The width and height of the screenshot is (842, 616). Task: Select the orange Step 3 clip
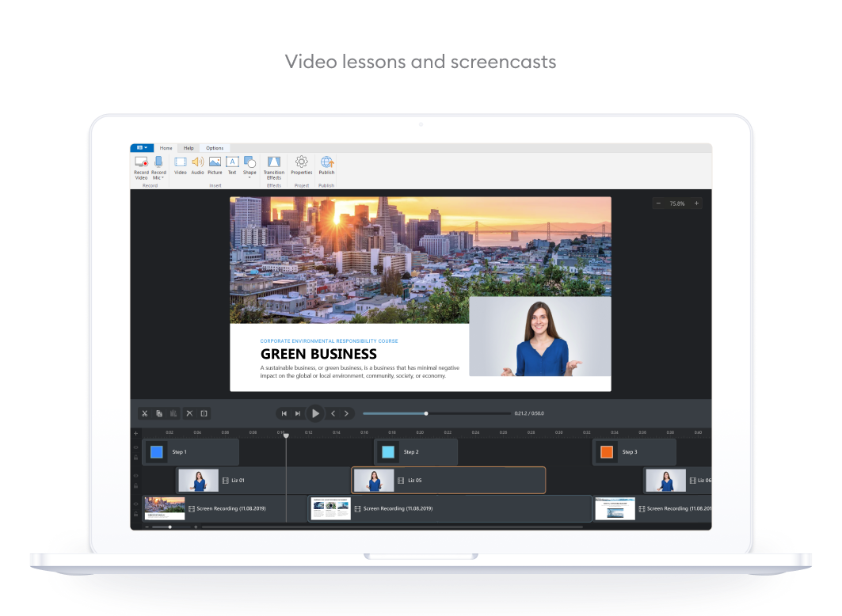pyautogui.click(x=634, y=452)
